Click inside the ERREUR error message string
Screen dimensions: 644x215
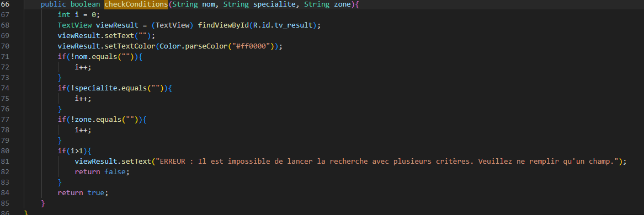coord(387,162)
